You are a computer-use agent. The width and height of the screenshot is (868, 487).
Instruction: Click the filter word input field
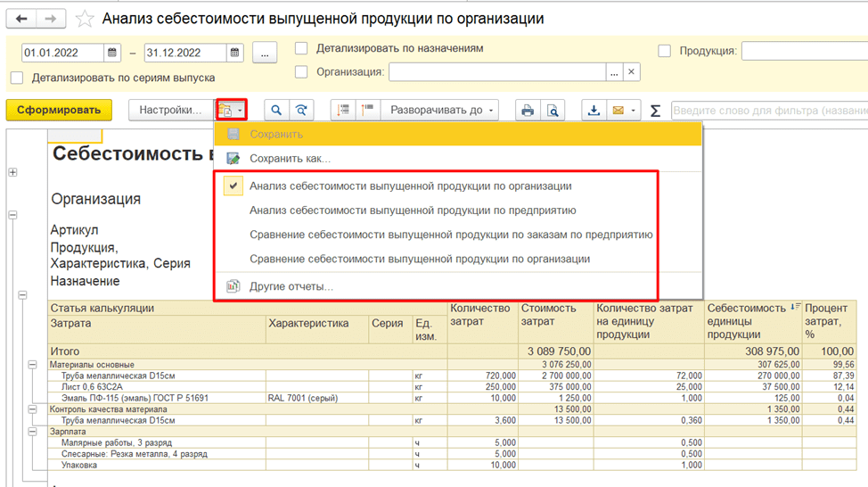click(766, 110)
